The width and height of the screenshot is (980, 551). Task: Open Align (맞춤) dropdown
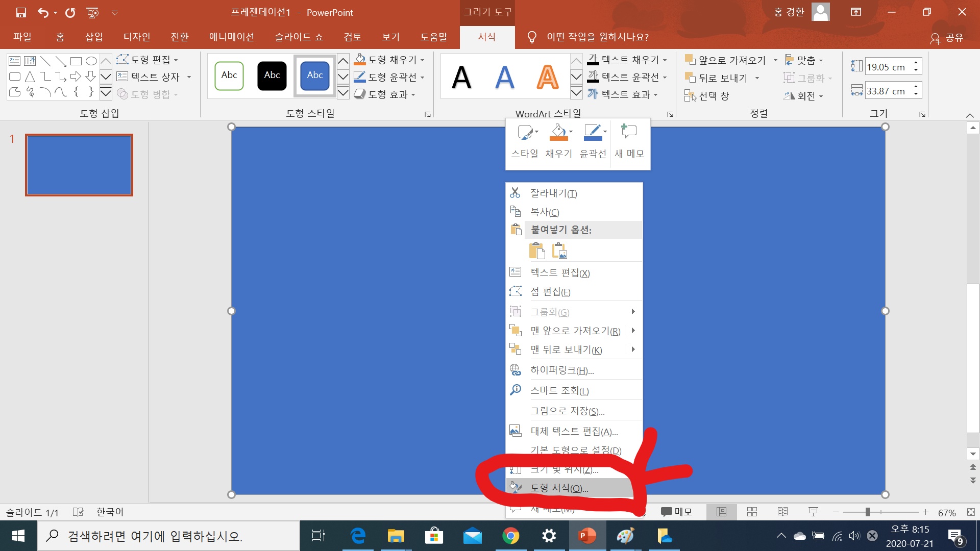coord(804,60)
